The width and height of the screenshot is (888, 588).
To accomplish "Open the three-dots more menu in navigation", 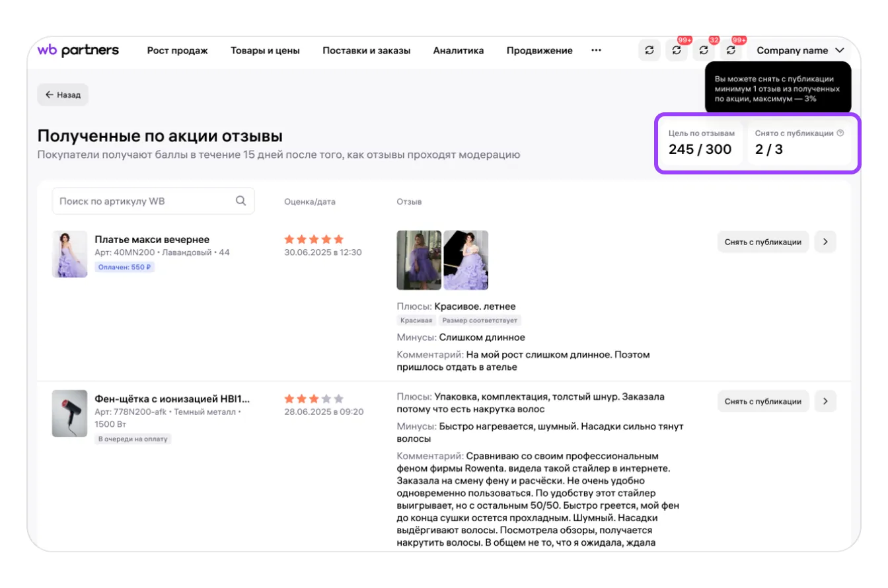I will coord(596,50).
